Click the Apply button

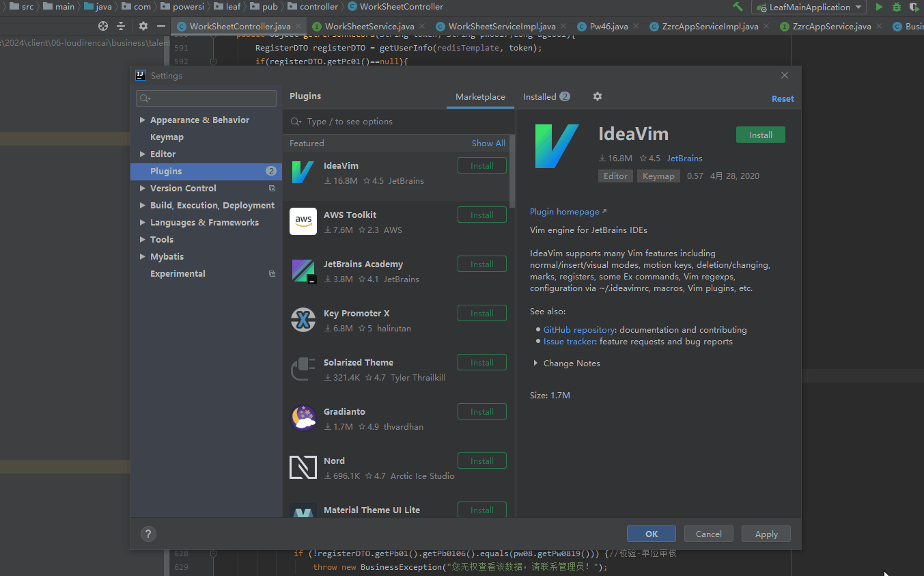[x=766, y=534]
